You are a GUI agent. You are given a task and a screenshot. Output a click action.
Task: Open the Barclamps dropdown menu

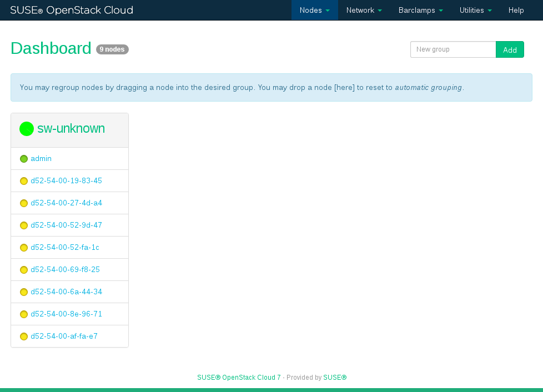coord(420,10)
